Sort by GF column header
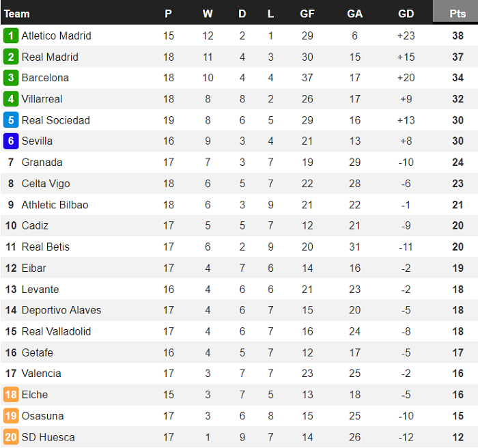Screen dimensions: 478x448 (x=307, y=14)
